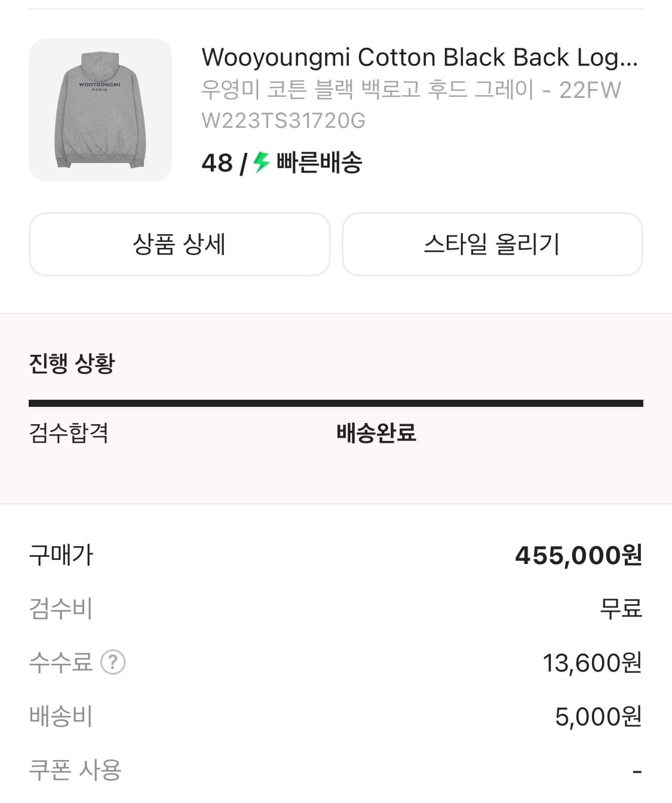Select the 배송완료 status step

(x=376, y=433)
